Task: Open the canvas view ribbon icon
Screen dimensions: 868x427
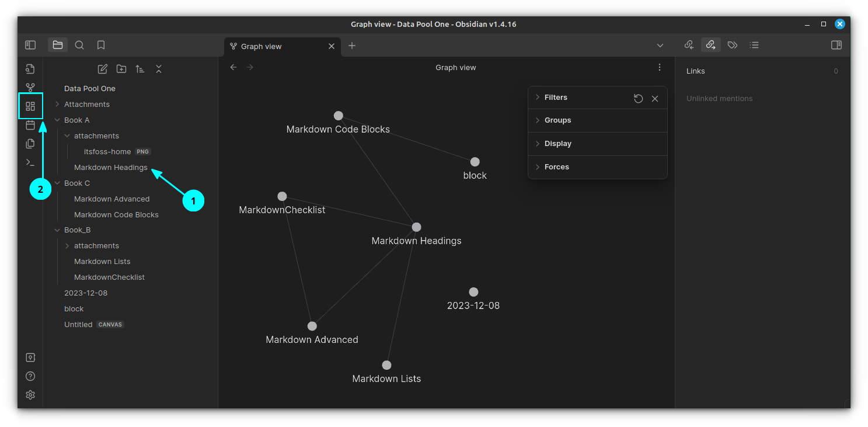Action: pos(30,106)
